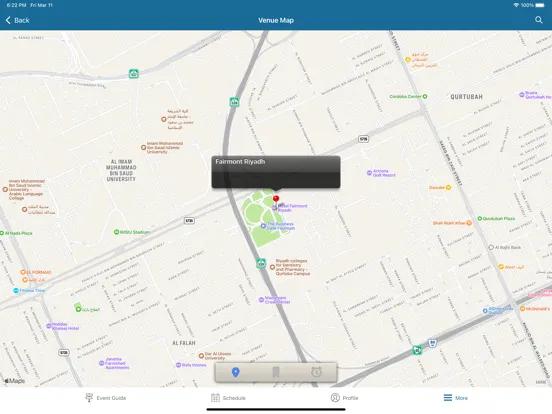The width and height of the screenshot is (552, 414).
Task: Tap the AL IMAM MUHAMMAD BIN SAUD UNIVERSITY label
Action: point(121,170)
